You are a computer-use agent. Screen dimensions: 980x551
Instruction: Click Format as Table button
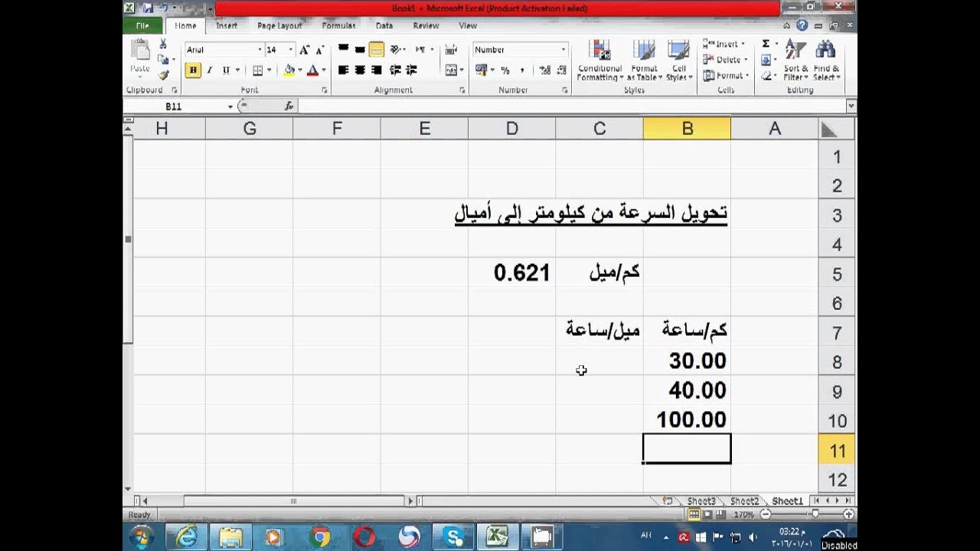pos(645,60)
